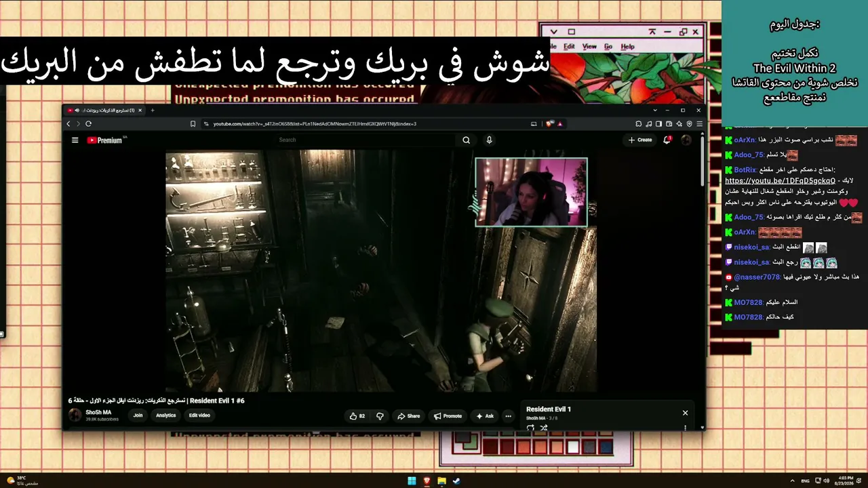
Task: Open the Leo AI sparkle icon
Action: (679, 124)
